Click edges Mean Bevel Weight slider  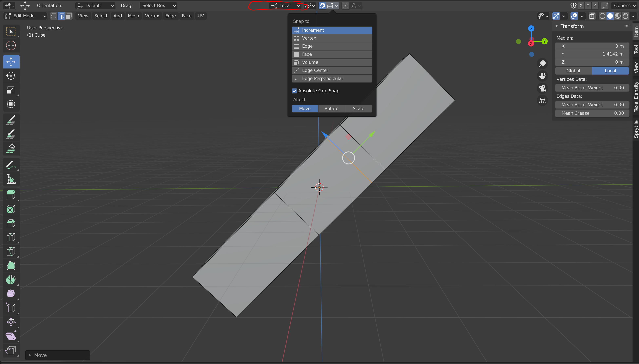(592, 105)
